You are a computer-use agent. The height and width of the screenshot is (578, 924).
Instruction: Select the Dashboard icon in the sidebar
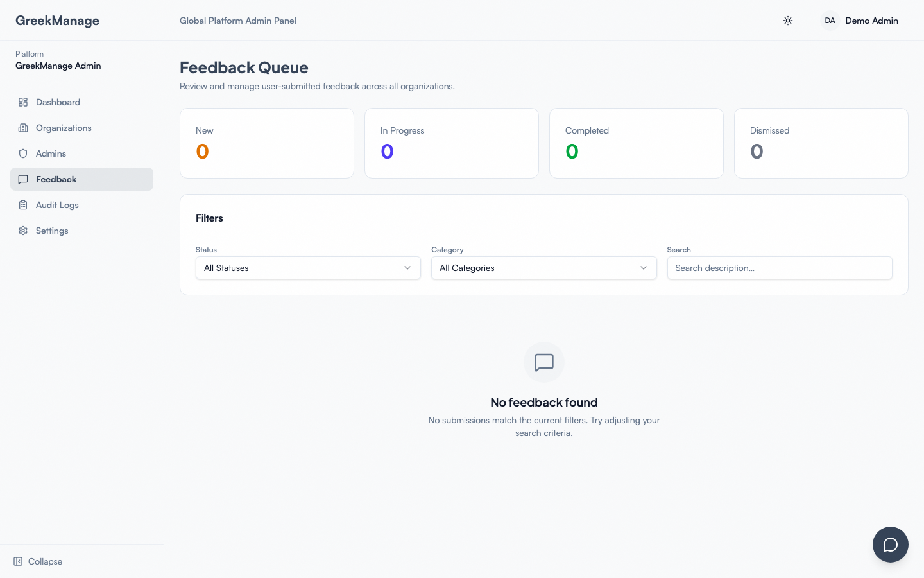click(23, 102)
